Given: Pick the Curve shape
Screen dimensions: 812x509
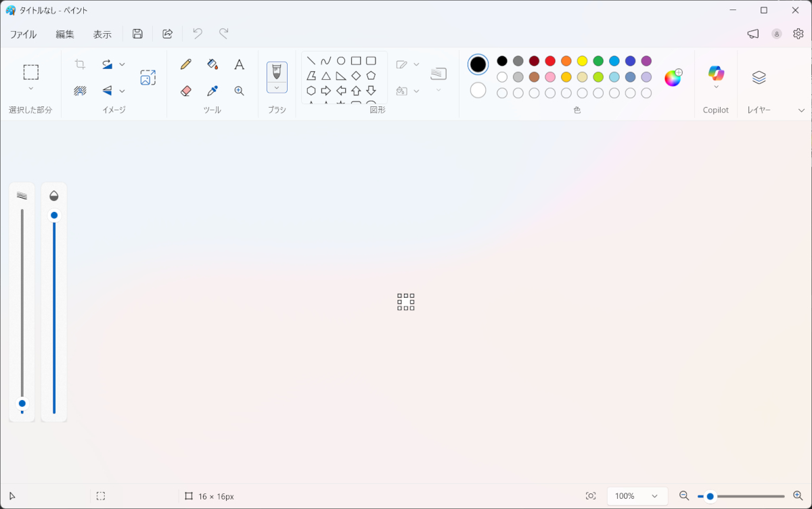Looking at the screenshot, I should point(326,61).
